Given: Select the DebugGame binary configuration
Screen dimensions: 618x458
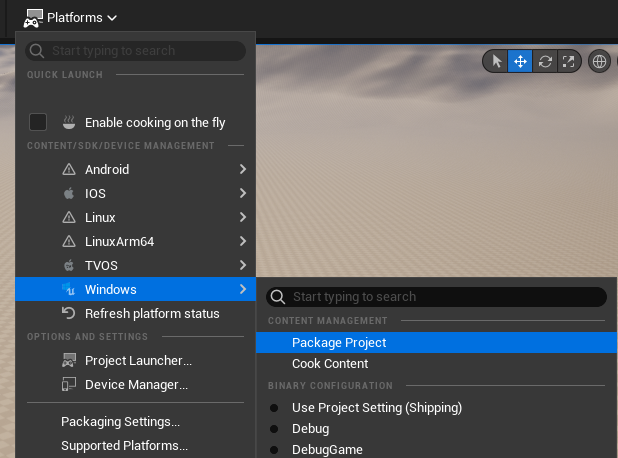Looking at the screenshot, I should click(274, 450).
